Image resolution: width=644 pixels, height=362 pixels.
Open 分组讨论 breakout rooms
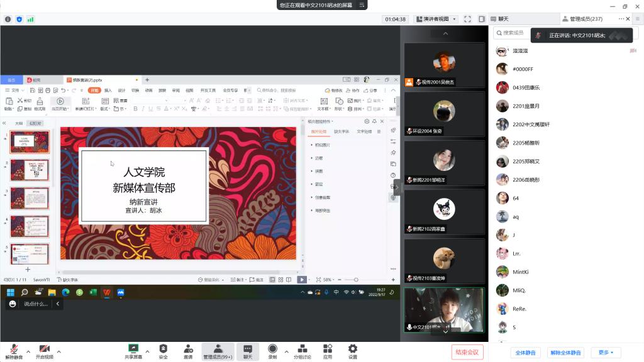(x=303, y=349)
